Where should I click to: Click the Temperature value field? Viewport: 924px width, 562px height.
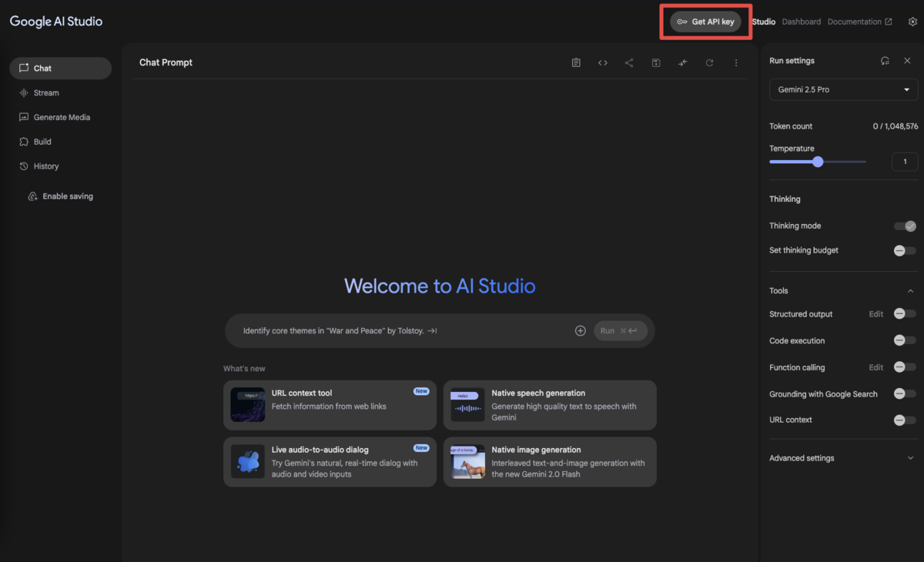pos(905,162)
